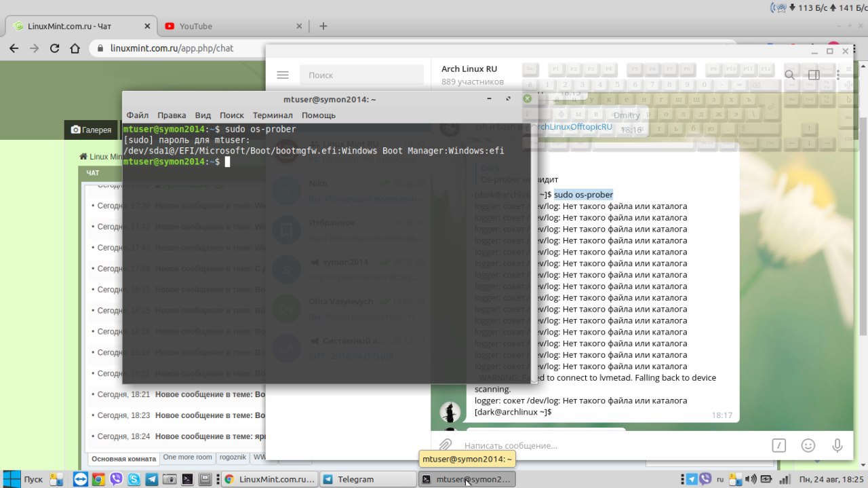Open terminal Вид menu
This screenshot has height=488, width=868.
203,115
